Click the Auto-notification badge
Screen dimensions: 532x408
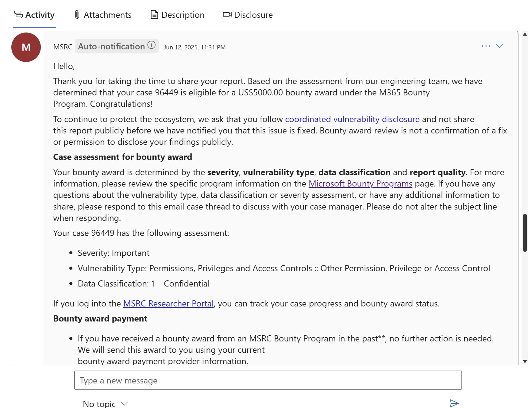117,46
